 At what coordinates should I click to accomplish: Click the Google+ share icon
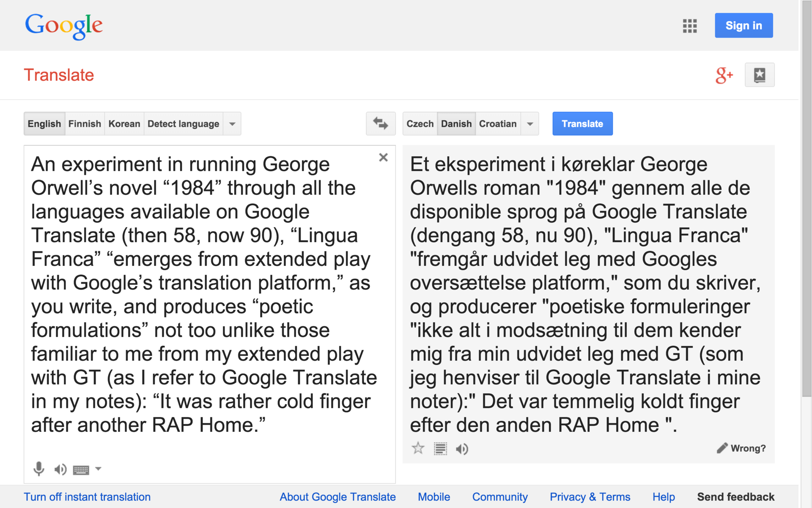(724, 75)
